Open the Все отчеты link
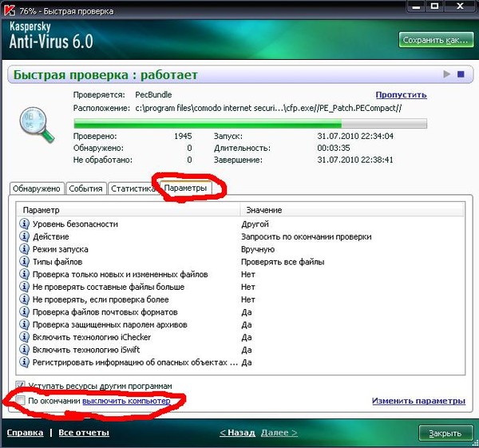Image resolution: width=479 pixels, height=448 pixels. pos(84,433)
